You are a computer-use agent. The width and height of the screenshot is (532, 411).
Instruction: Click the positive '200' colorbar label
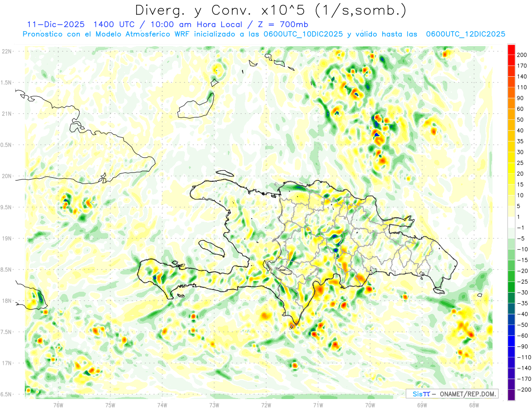coord(523,55)
